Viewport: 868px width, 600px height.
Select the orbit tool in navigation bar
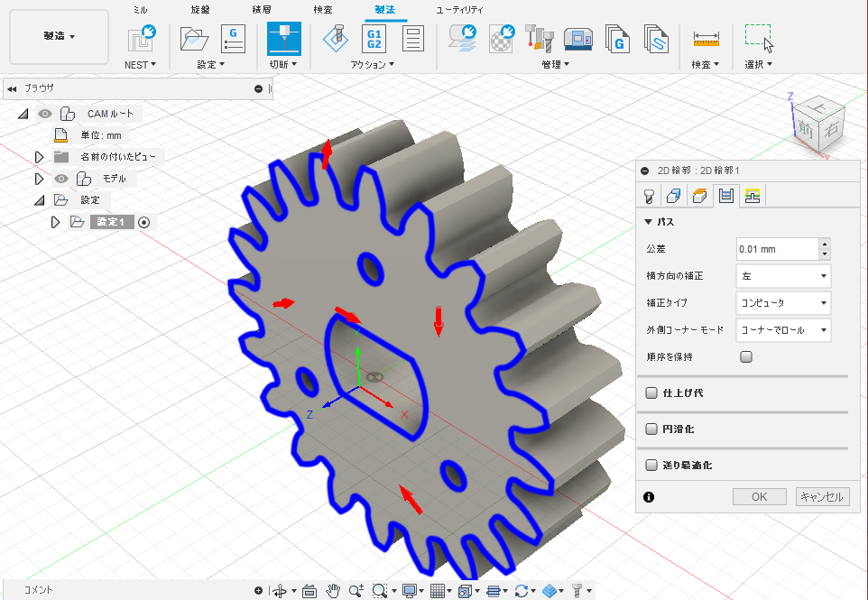coord(280,591)
